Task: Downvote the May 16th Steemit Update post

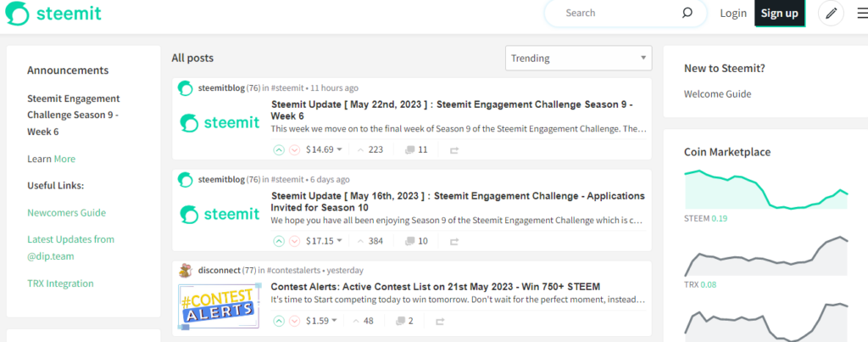Action: tap(294, 241)
